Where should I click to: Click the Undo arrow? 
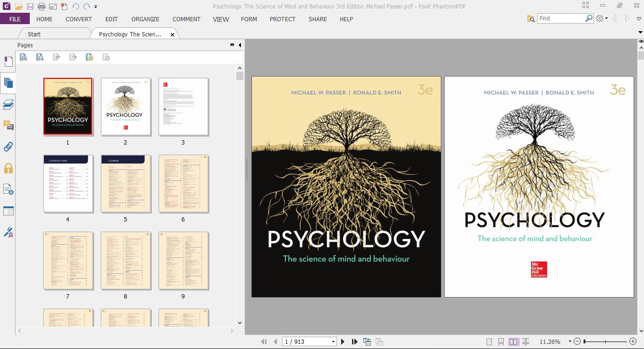click(x=76, y=7)
